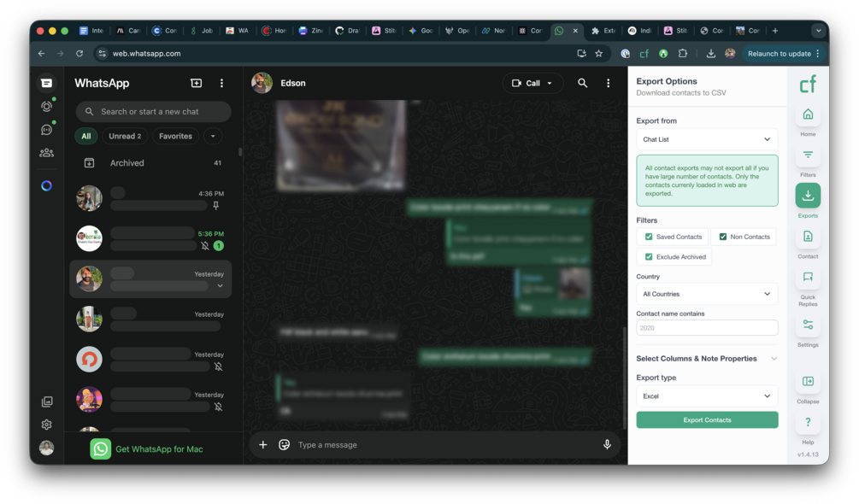The width and height of the screenshot is (859, 504).
Task: Click the Contact name contains field
Action: [707, 328]
